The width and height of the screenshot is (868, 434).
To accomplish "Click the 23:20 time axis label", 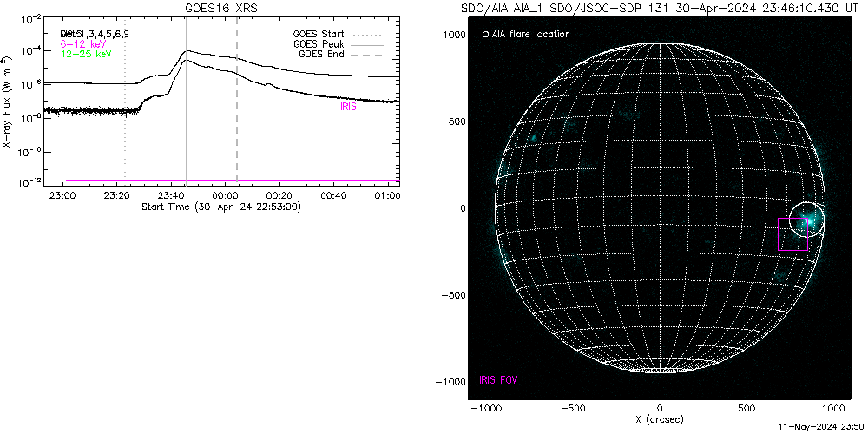I will coord(116,195).
